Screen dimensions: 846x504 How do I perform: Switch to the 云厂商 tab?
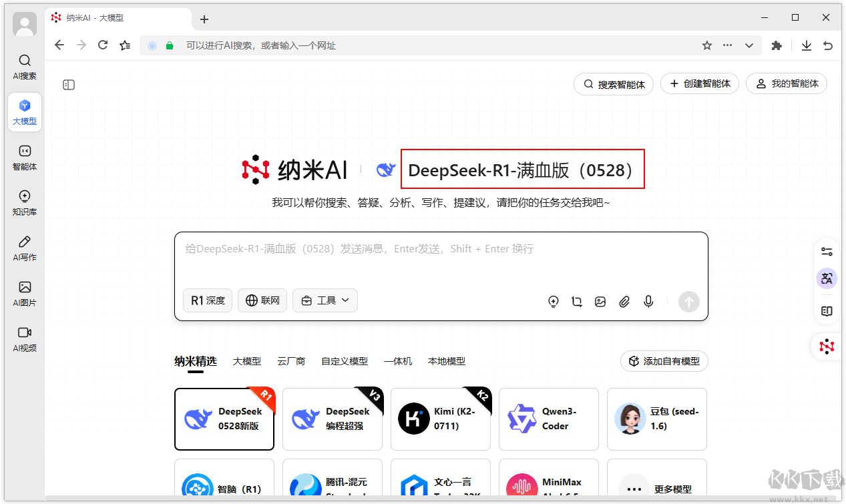coord(291,361)
